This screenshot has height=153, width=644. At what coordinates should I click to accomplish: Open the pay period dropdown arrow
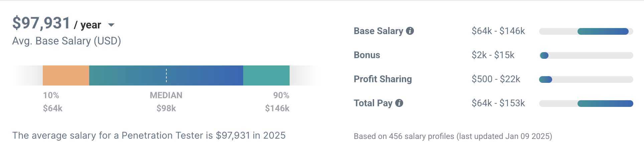pyautogui.click(x=111, y=25)
